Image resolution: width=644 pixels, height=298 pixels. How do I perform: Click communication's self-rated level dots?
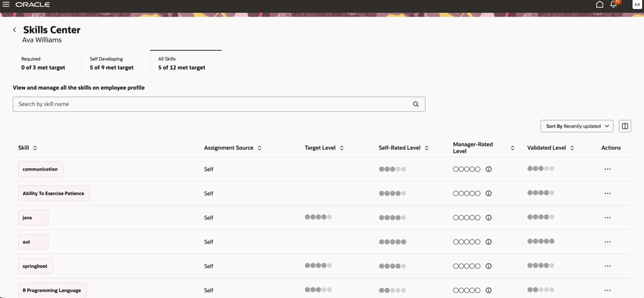click(392, 169)
